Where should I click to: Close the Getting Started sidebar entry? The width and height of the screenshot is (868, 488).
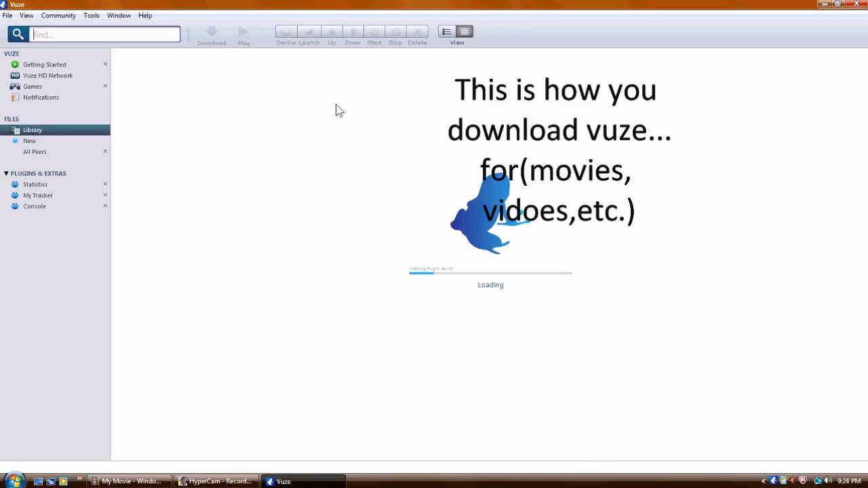pyautogui.click(x=105, y=64)
